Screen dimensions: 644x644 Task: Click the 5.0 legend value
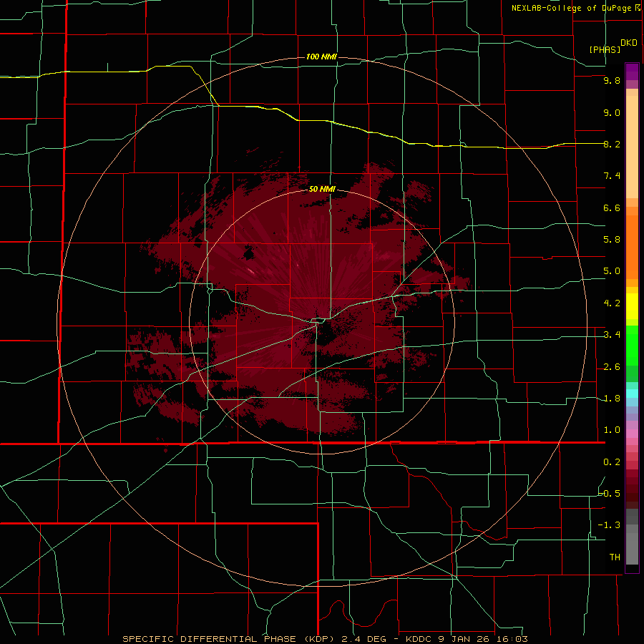pyautogui.click(x=612, y=271)
